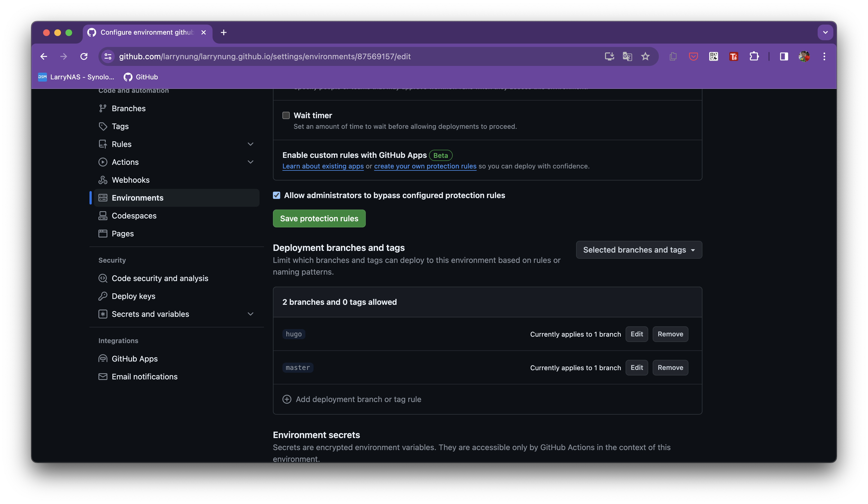Click the translate page icon

pyautogui.click(x=627, y=56)
